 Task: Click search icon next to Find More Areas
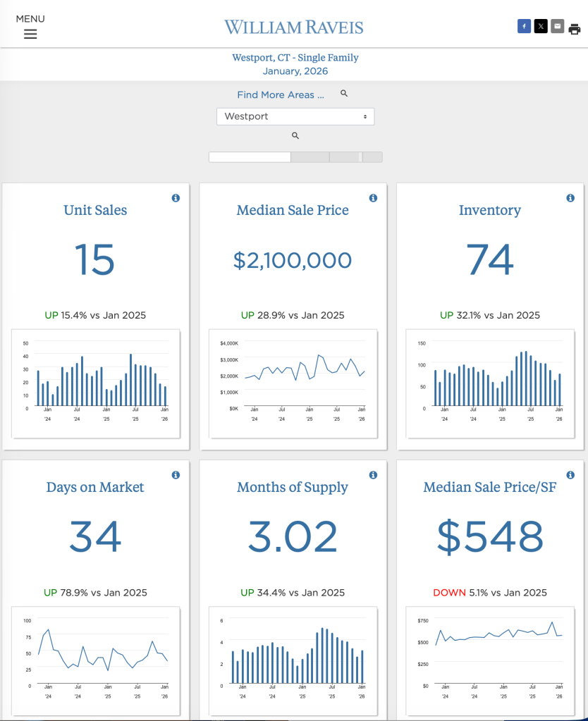tap(344, 93)
